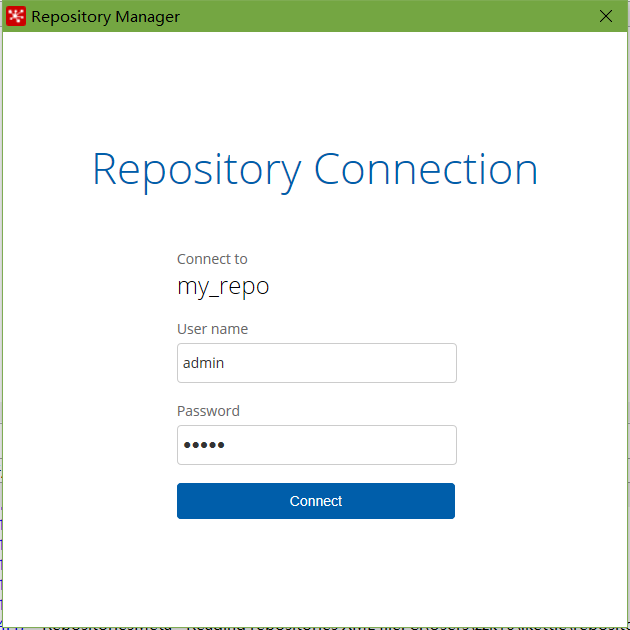Click the User name label
The width and height of the screenshot is (630, 630).
pyautogui.click(x=213, y=329)
